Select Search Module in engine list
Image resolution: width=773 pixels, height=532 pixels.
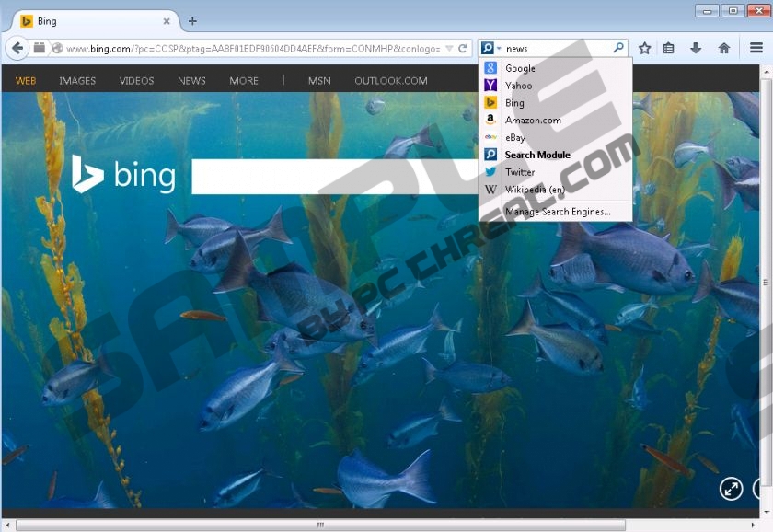[x=536, y=155]
